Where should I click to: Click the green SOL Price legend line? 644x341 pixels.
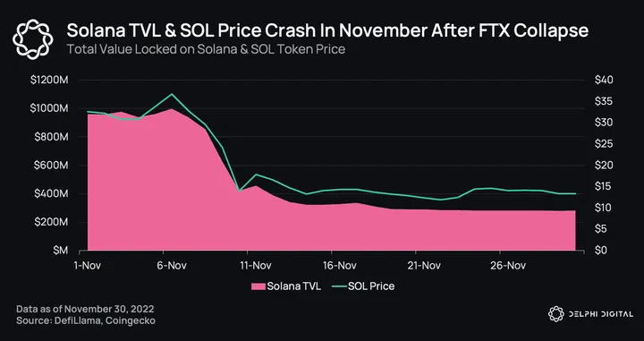click(339, 286)
